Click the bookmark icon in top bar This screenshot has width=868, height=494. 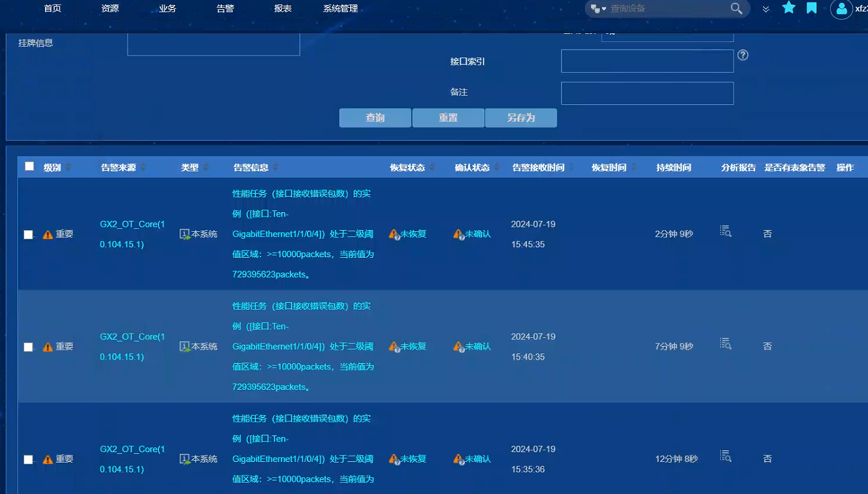(x=812, y=8)
